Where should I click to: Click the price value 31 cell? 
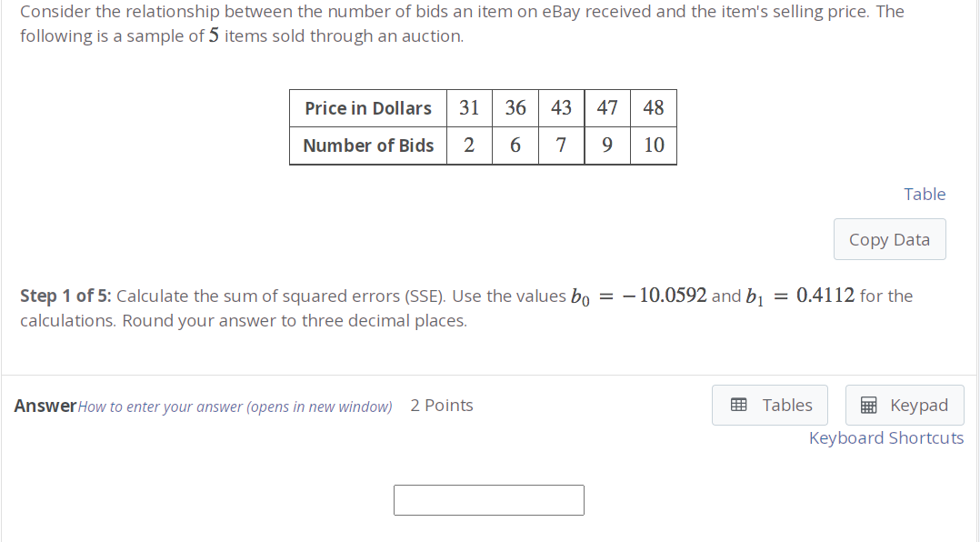[x=469, y=107]
